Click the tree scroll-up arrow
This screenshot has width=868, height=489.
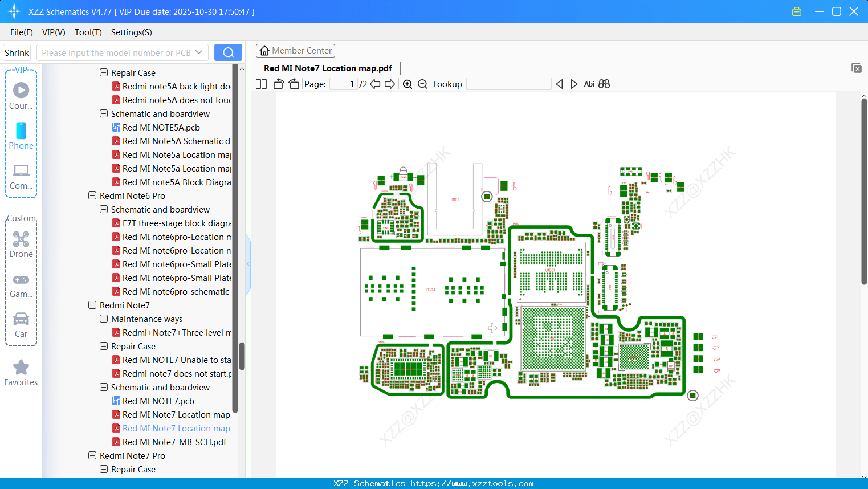(242, 69)
